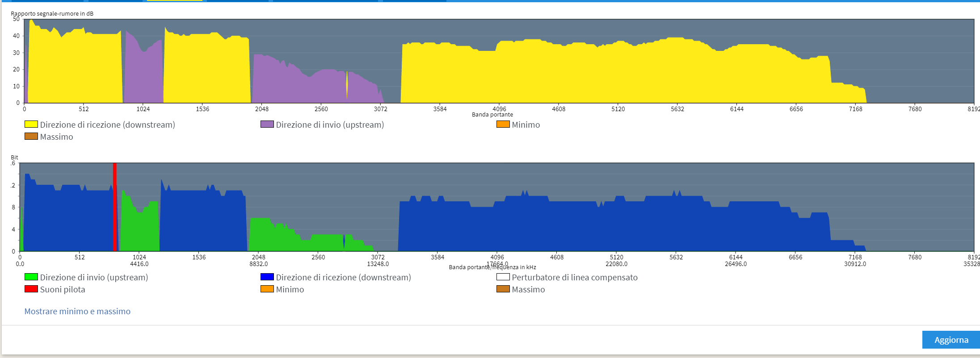Click the Aggiorna button
This screenshot has height=358, width=980.
[x=951, y=340]
